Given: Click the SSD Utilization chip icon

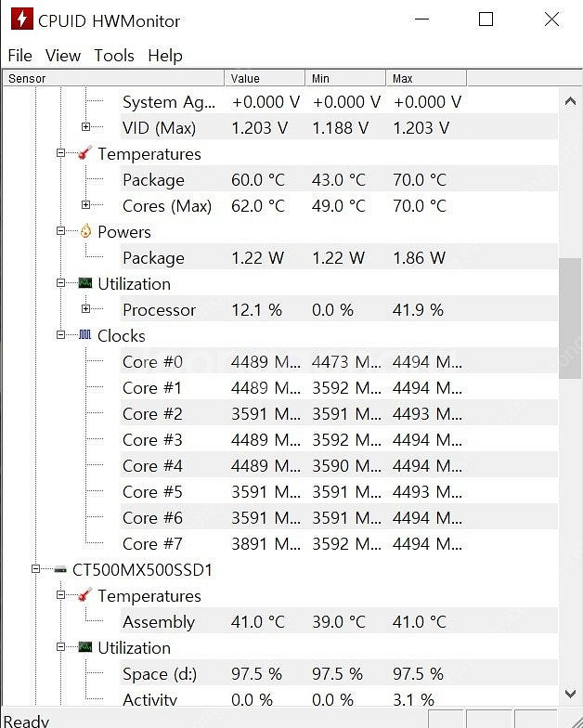Looking at the screenshot, I should [85, 646].
